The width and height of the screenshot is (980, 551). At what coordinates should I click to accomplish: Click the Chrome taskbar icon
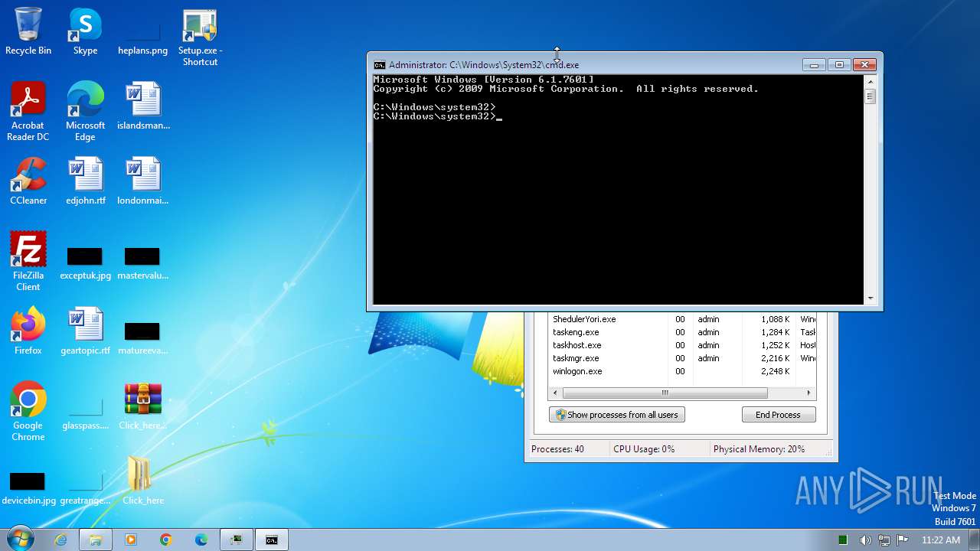click(x=165, y=540)
